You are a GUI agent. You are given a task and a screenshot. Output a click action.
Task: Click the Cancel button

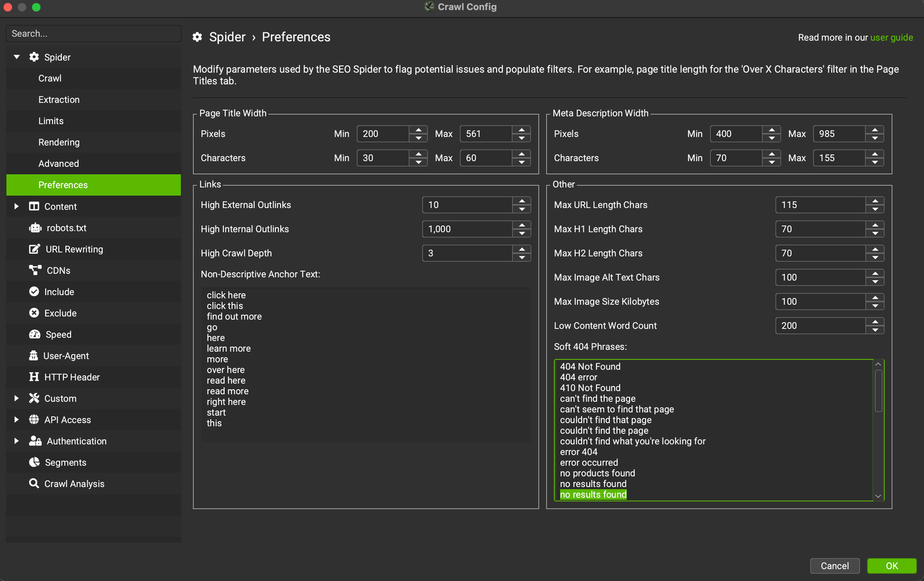(x=834, y=566)
